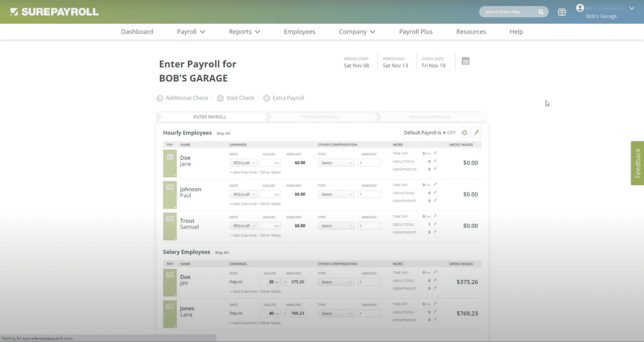Viewport: 644px width, 342px height.
Task: Open Default Payroll settings gear
Action: (x=464, y=132)
